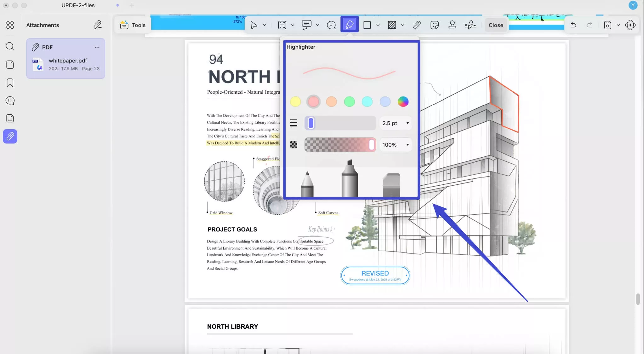Toggle the pencil drawing tool in toolbar
Viewport: 644px width, 354px height.
coord(350,25)
